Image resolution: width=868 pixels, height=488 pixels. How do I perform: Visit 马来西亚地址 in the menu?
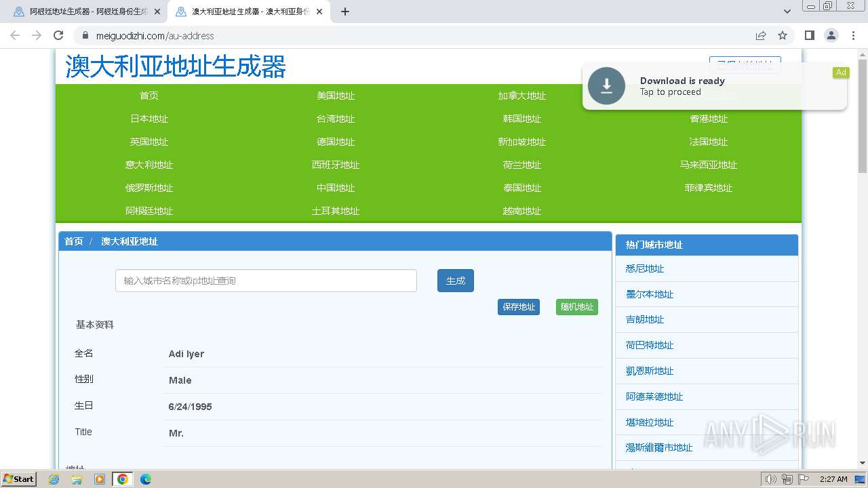coord(709,165)
